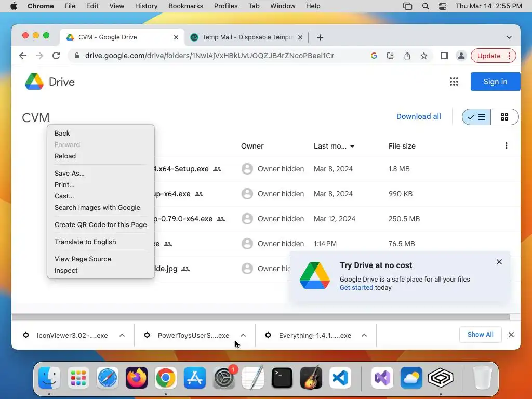Open the Trash in the dock
The width and height of the screenshot is (532, 399).
tap(482, 377)
